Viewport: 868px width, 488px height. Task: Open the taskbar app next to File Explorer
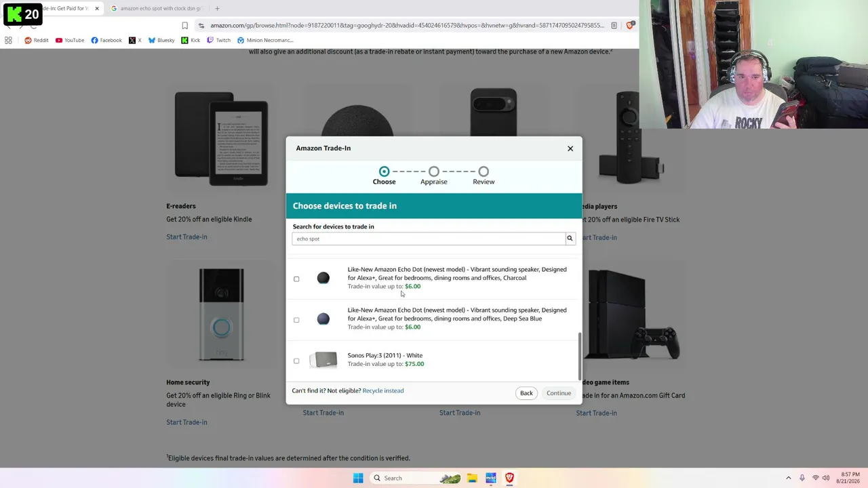coord(491,478)
